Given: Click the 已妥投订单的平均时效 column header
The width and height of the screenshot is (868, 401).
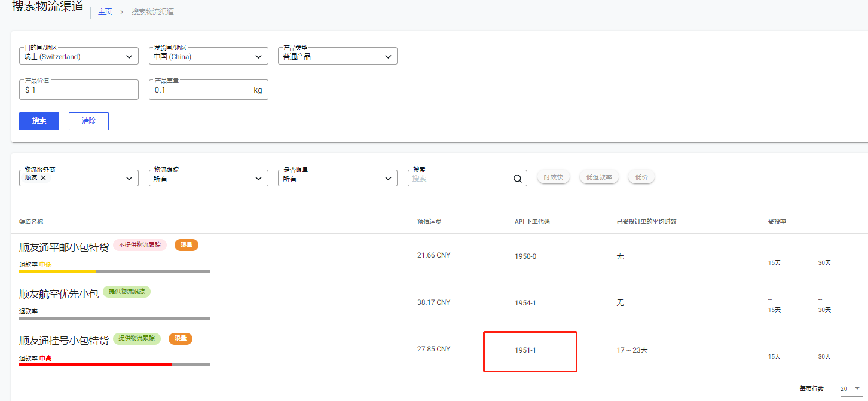Looking at the screenshot, I should [646, 222].
